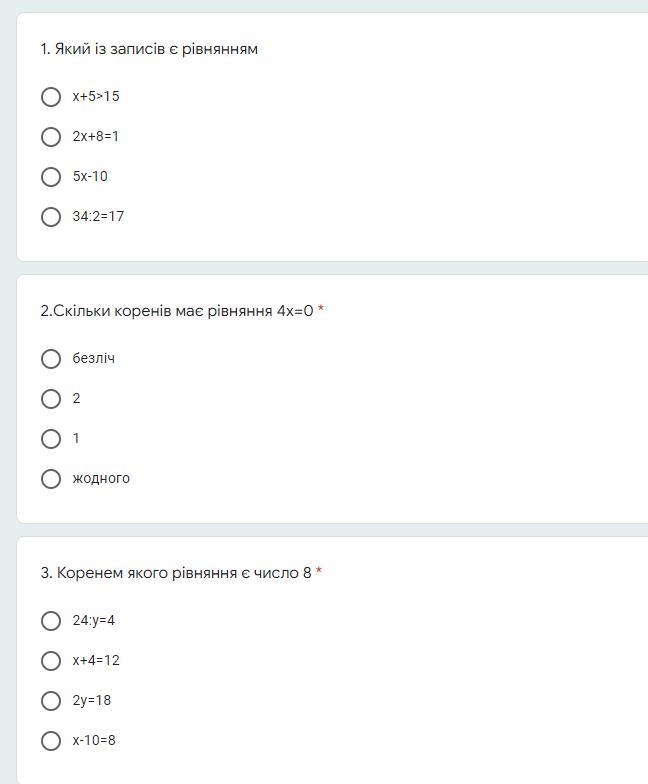Viewport: 648px width, 784px height.
Task: Select безліч for question 2
Action: [50, 358]
